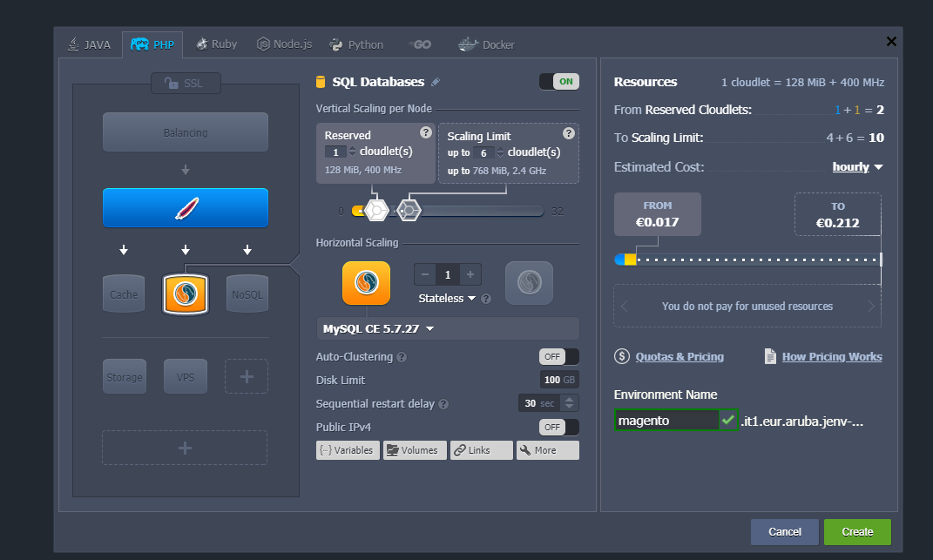This screenshot has width=933, height=560.
Task: Click the Storage node icon
Action: coord(124,375)
